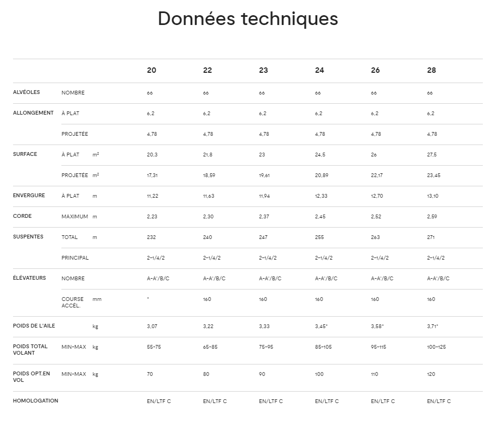Click the 'COURSE ACCÉL.' sub-label
The height and width of the screenshot is (421, 504).
point(73,302)
